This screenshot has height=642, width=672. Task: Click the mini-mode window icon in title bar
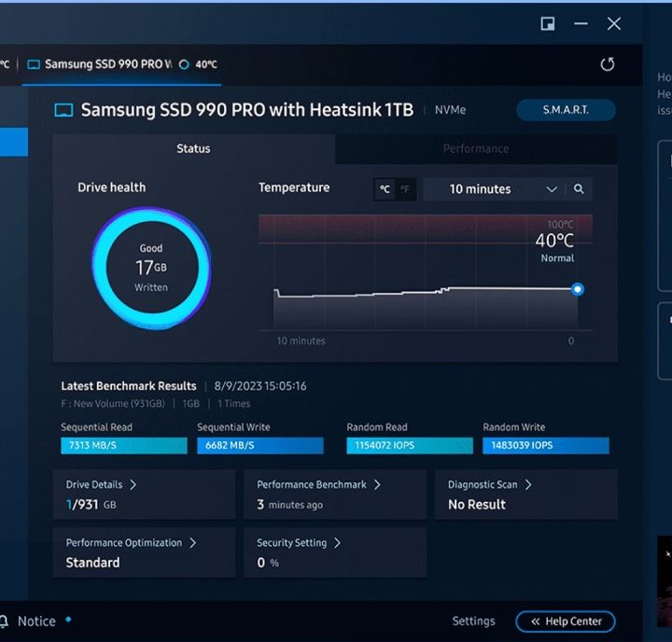tap(548, 23)
